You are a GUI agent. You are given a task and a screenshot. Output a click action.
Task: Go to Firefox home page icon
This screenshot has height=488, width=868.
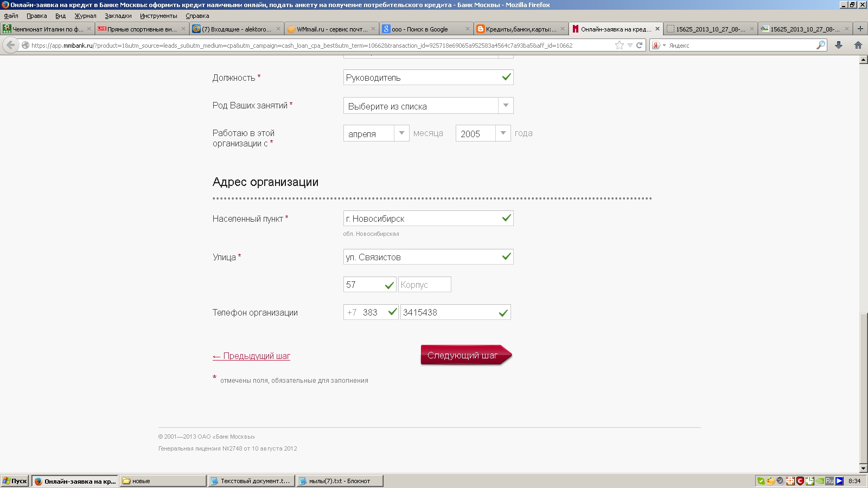[x=858, y=46]
